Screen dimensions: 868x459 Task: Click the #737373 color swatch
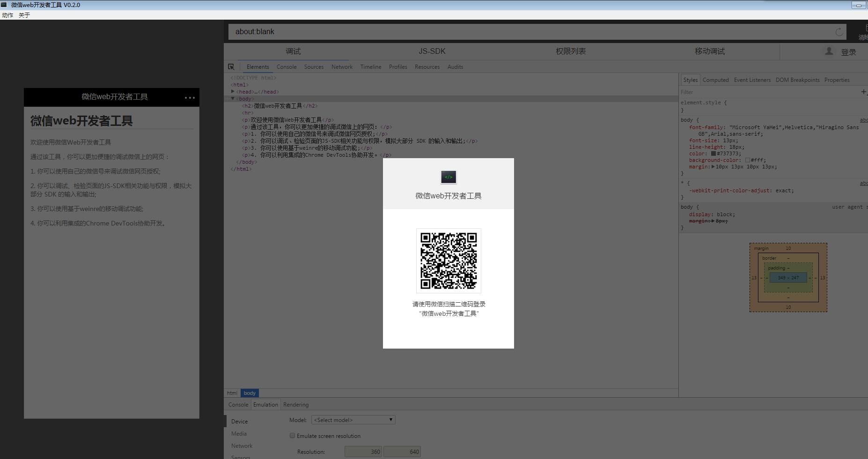click(714, 153)
